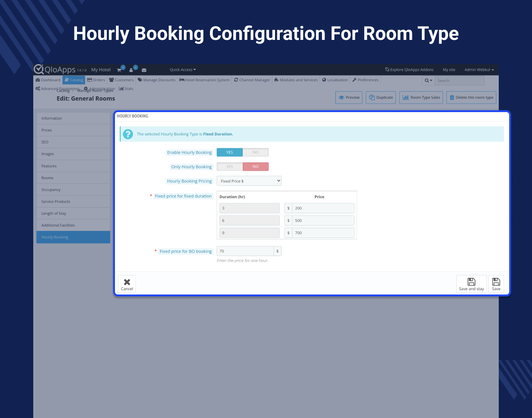Click the shopping cart notifications icon

point(119,69)
